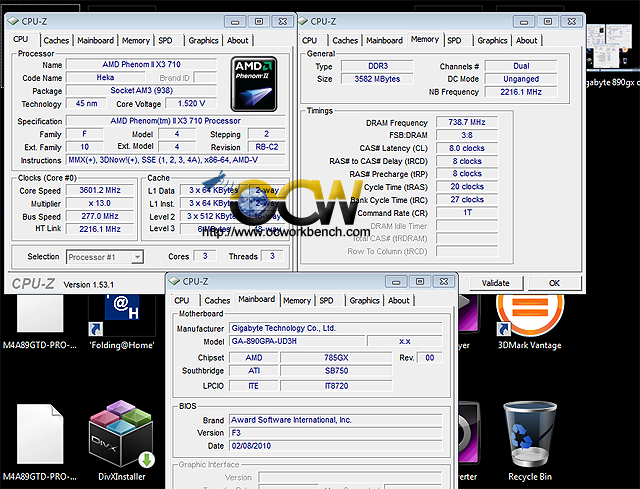Open the Caches tab in the Memory window
Image resolution: width=640 pixels, height=489 pixels.
pos(345,40)
